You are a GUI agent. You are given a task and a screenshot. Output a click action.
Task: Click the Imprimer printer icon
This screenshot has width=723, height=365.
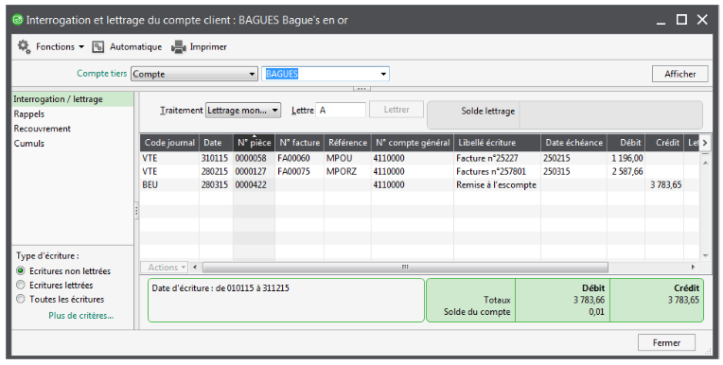[178, 47]
